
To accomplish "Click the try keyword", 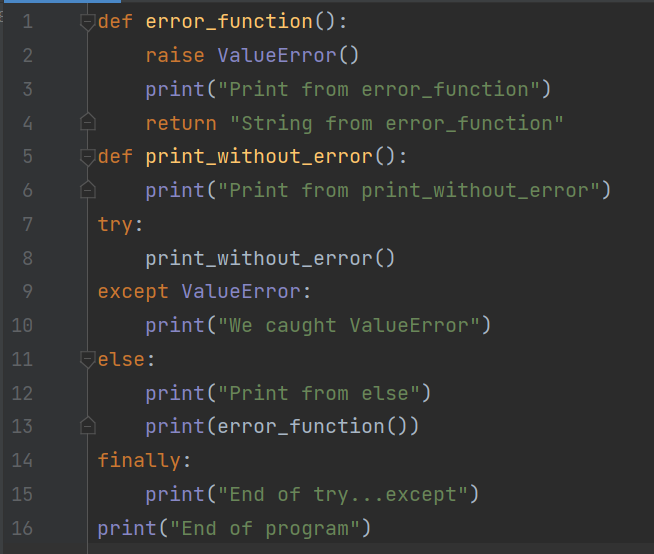I will (x=115, y=224).
